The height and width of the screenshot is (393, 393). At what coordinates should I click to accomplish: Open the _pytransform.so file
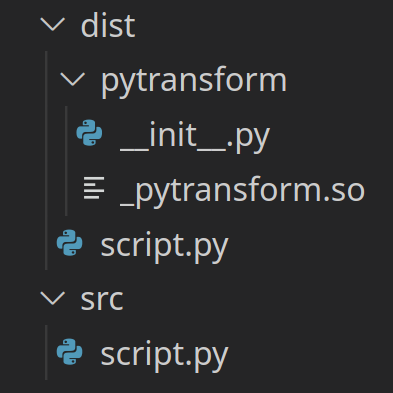(x=242, y=191)
